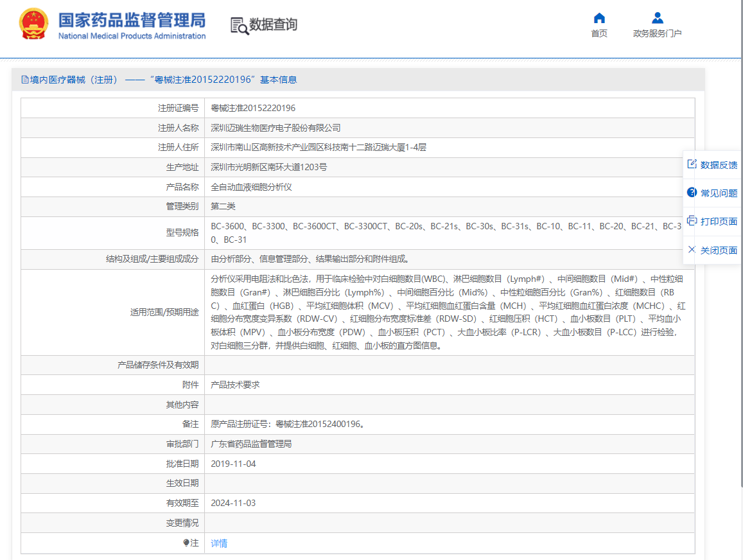The image size is (743, 560).
Task: Click the home house icon
Action: tap(599, 18)
